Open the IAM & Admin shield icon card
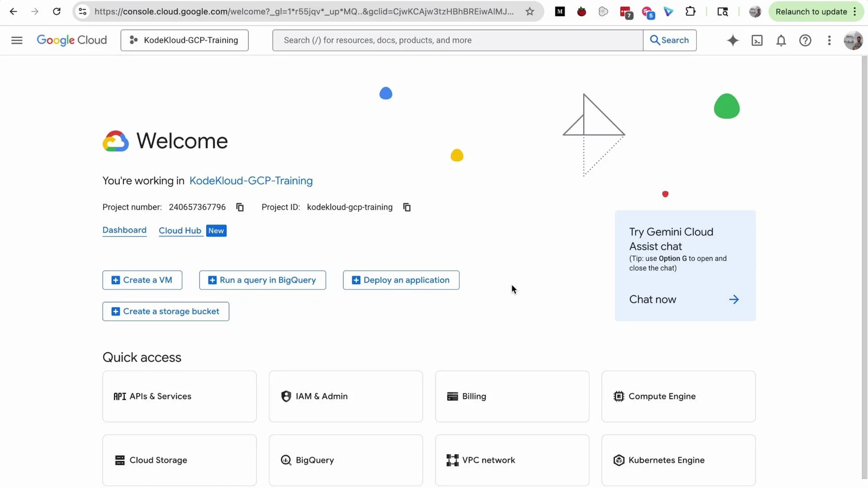The image size is (868, 488). pos(346,396)
